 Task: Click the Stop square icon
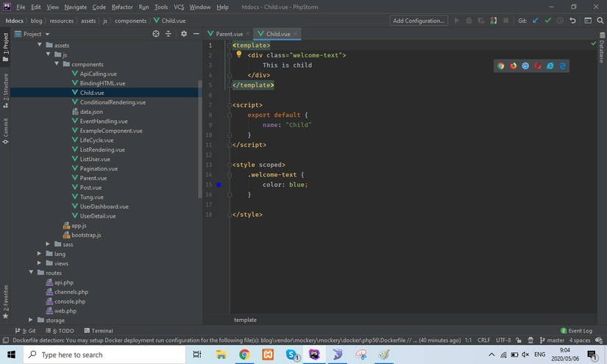coord(505,21)
